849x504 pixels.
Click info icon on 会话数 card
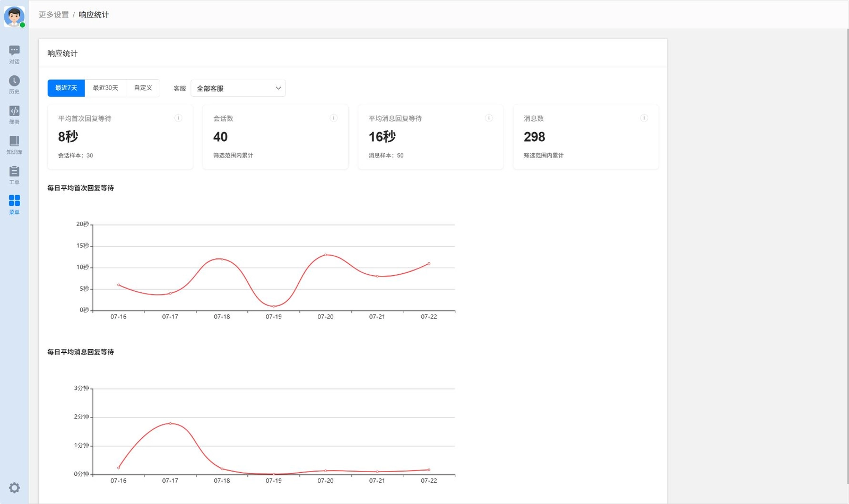click(334, 118)
